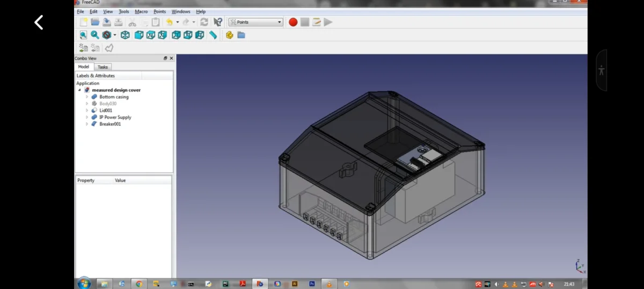Open a file with the folder icon
This screenshot has height=289, width=644.
click(x=95, y=22)
